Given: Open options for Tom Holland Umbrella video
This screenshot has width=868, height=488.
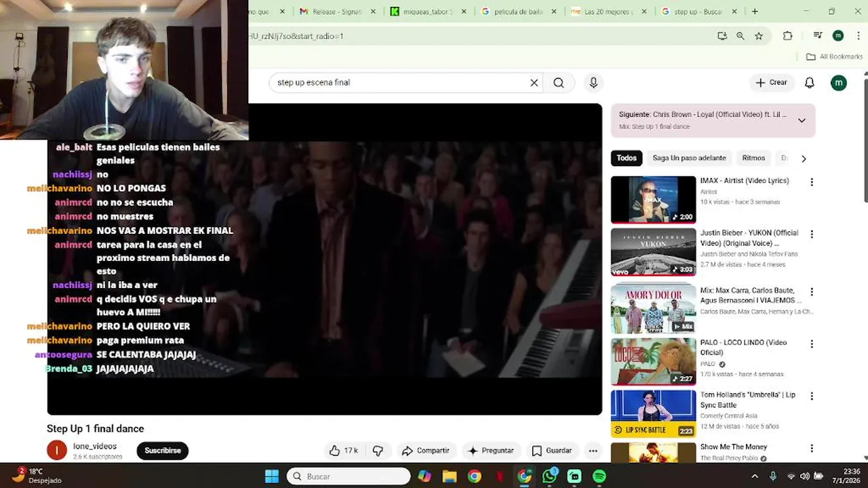Looking at the screenshot, I should (811, 396).
